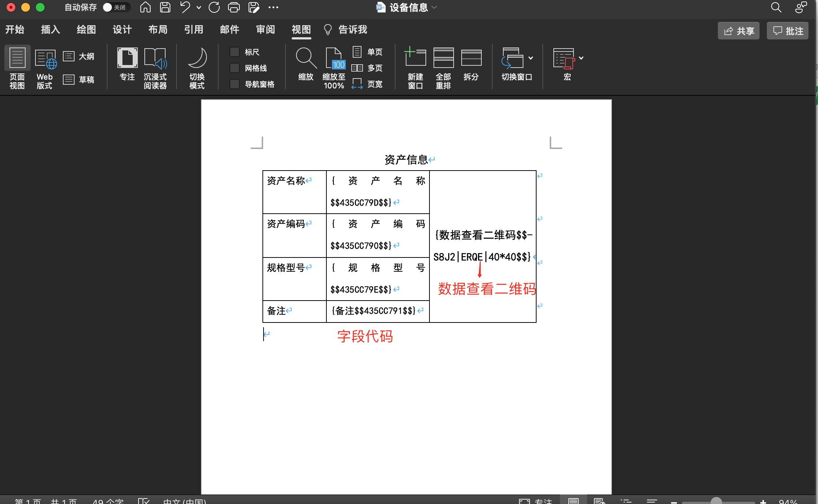818x504 pixels.
Task: Open Immersive Reader (沉浸式阅读器)
Action: point(155,68)
